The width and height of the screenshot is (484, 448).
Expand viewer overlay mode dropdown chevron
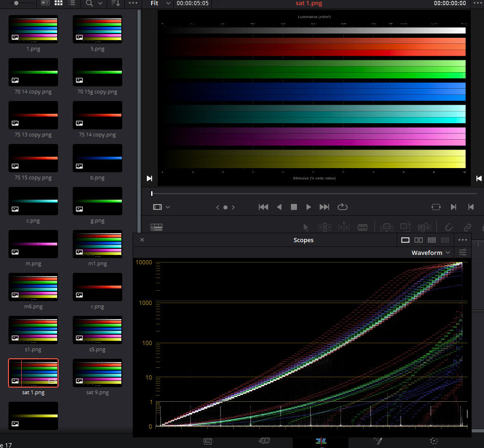[168, 207]
